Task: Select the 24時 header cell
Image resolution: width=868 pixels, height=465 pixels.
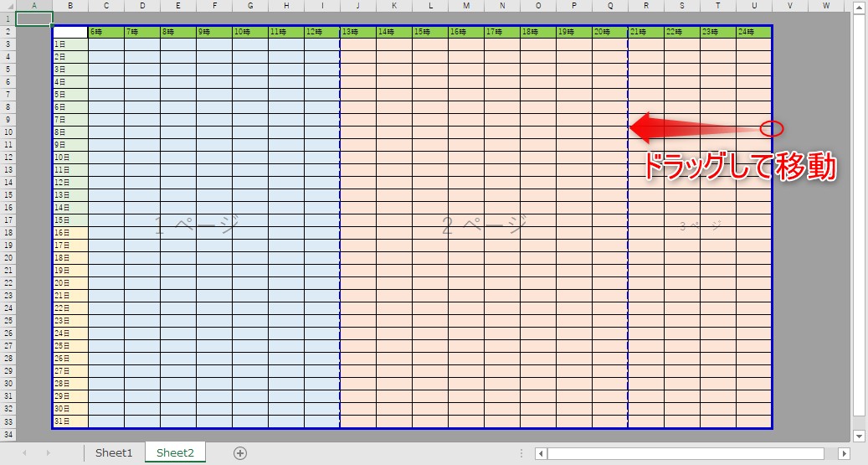Action: click(753, 32)
